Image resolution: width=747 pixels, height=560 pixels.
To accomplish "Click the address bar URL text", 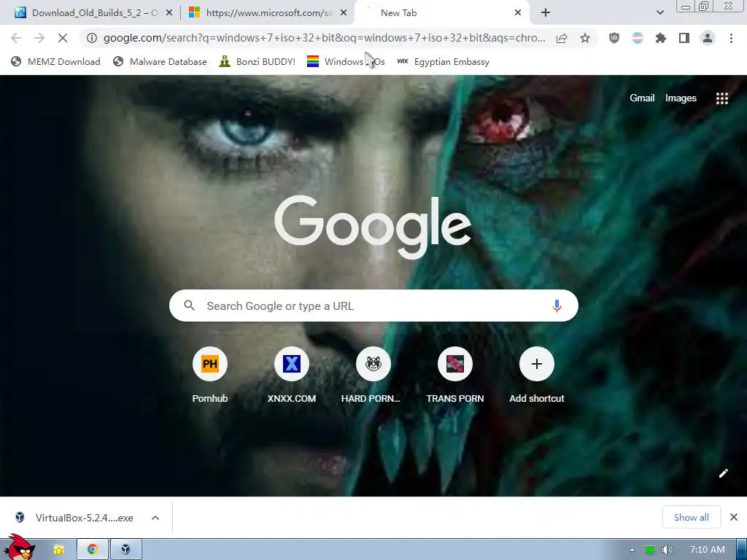I will pos(325,38).
